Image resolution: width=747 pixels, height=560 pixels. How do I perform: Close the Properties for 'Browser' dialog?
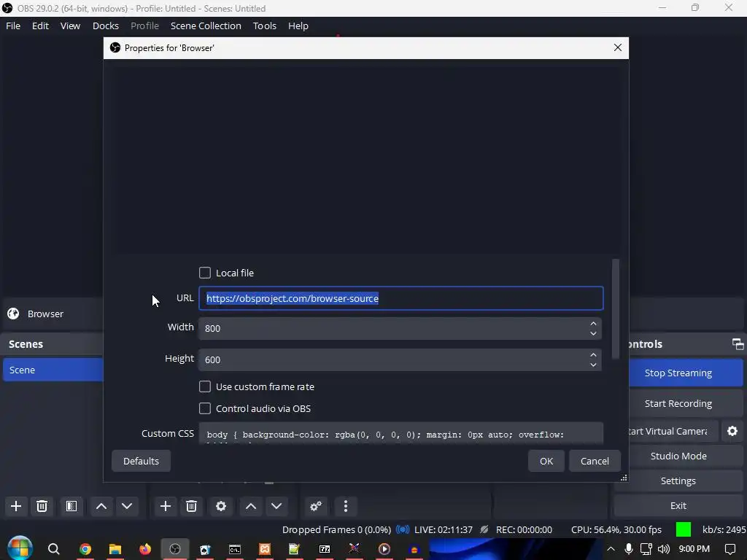tap(618, 47)
